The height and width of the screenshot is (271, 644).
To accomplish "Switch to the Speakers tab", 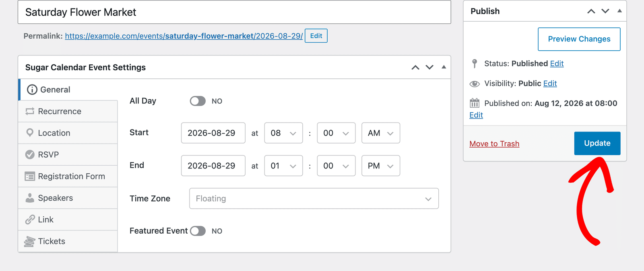I will tap(68, 198).
